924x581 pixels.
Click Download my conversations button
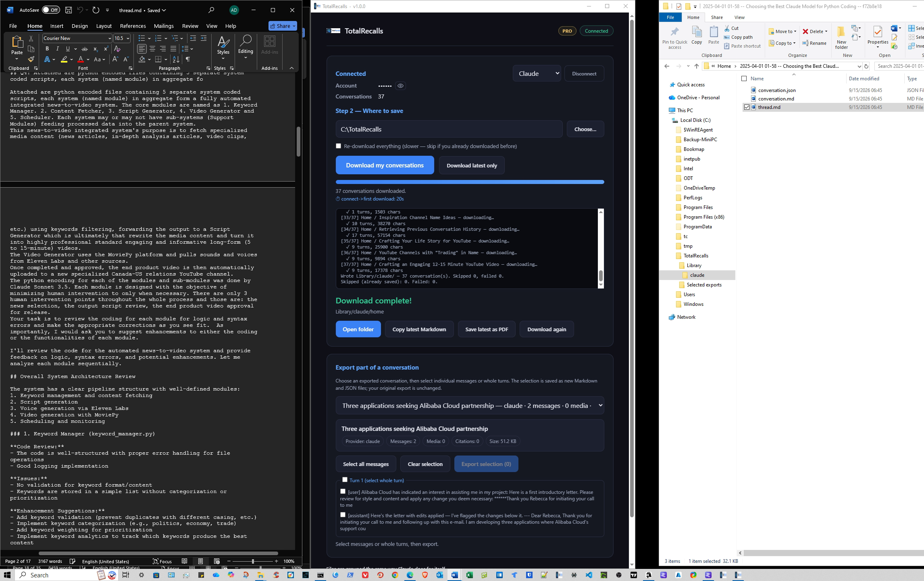pos(385,165)
